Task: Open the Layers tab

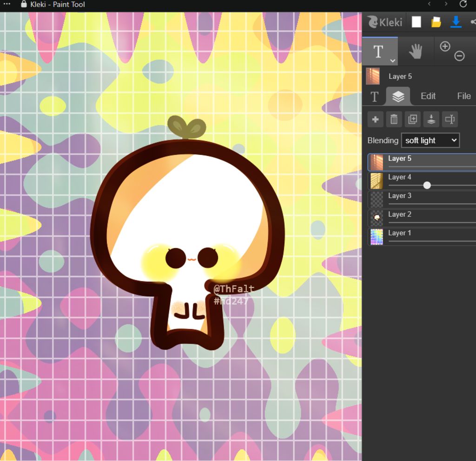Action: point(398,96)
